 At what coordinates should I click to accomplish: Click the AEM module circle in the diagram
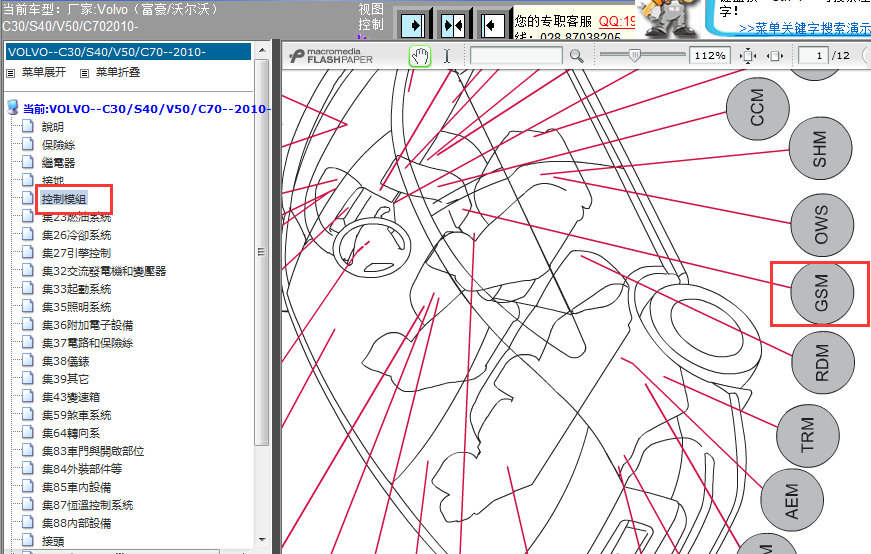792,501
